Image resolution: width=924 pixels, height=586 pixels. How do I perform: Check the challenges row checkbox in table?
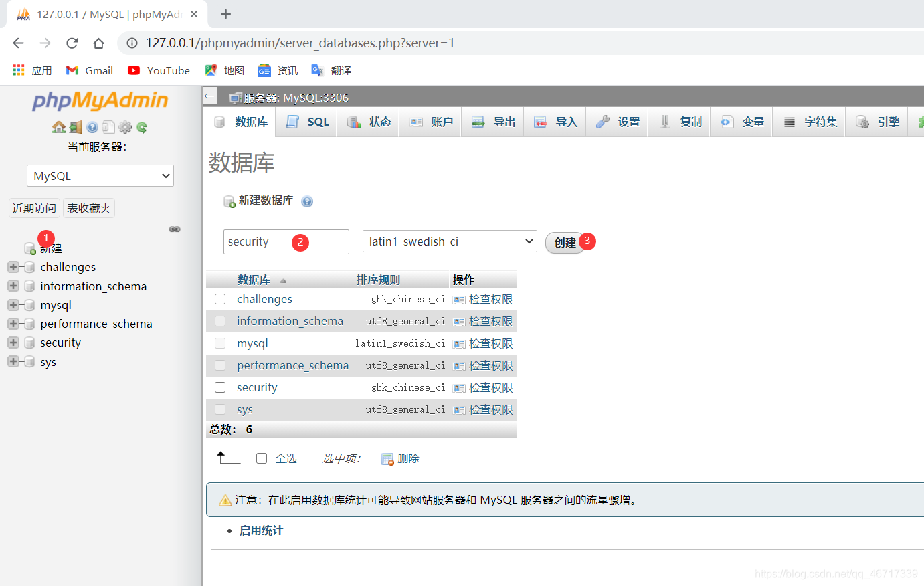tap(220, 299)
